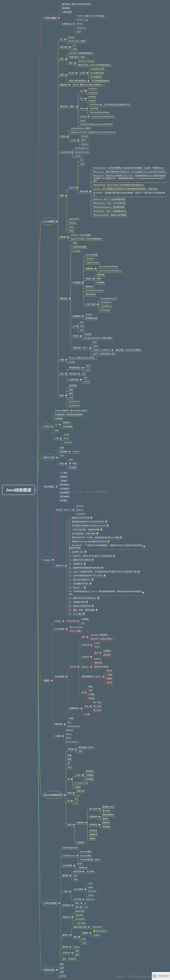
Task: Collapse the 分布式事务 node via its circle
Action: [85, 889]
